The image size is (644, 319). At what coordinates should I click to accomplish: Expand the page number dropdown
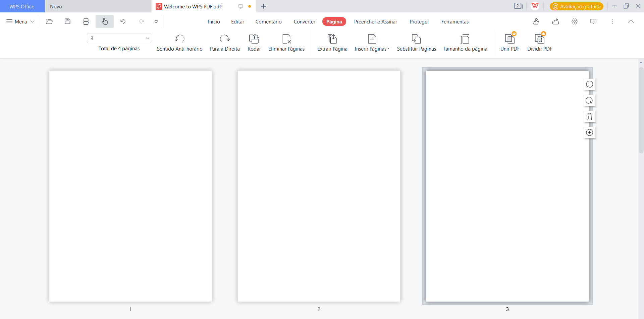pos(147,38)
